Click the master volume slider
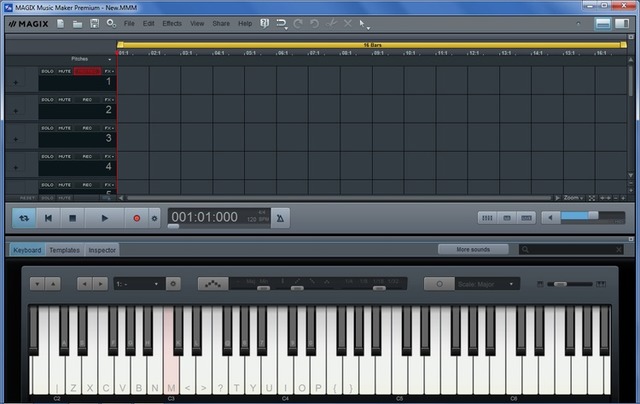The height and width of the screenshot is (404, 640). pos(578,217)
